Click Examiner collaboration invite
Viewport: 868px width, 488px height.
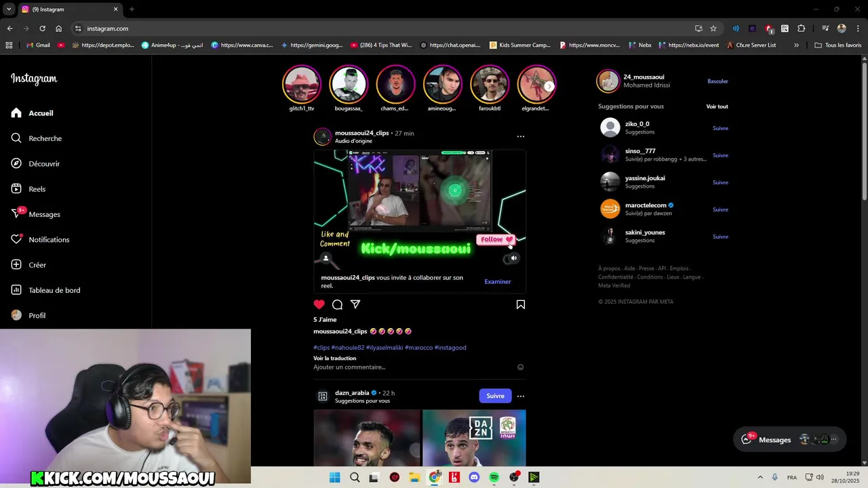[x=498, y=281]
